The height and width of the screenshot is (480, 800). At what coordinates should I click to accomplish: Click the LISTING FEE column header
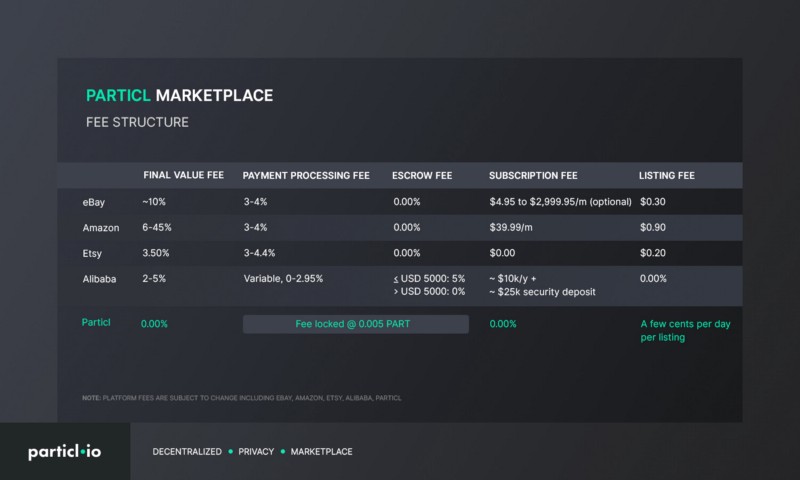[x=667, y=175]
